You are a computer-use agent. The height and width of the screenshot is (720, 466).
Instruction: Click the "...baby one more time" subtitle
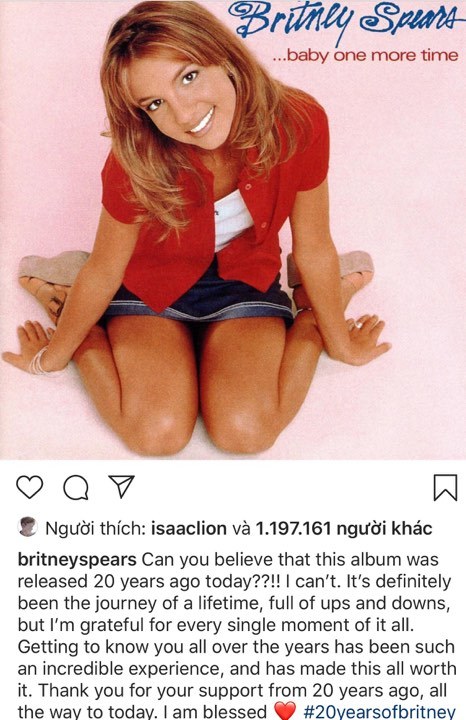pyautogui.click(x=365, y=56)
